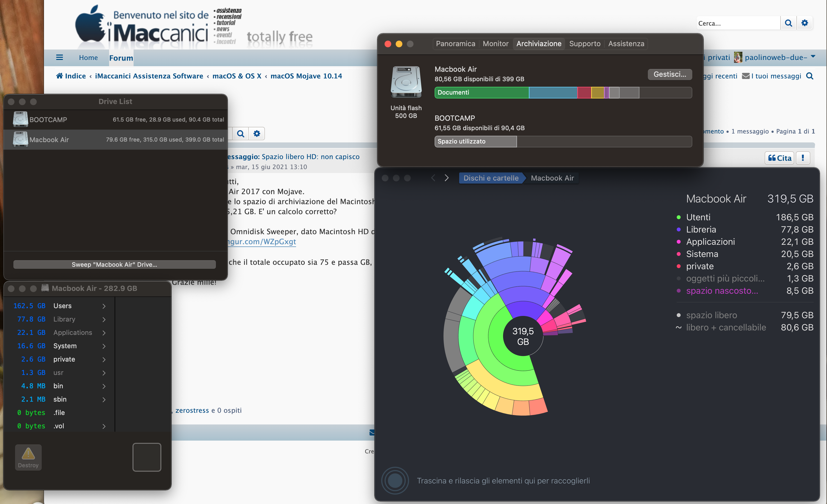Select the .vol row in sweeper list
The width and height of the screenshot is (827, 504).
click(x=59, y=426)
